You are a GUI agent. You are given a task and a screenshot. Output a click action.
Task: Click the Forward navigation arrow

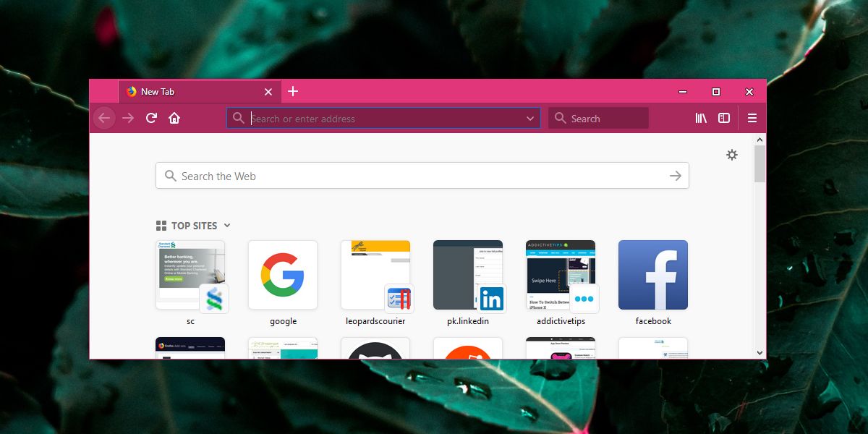pos(128,118)
